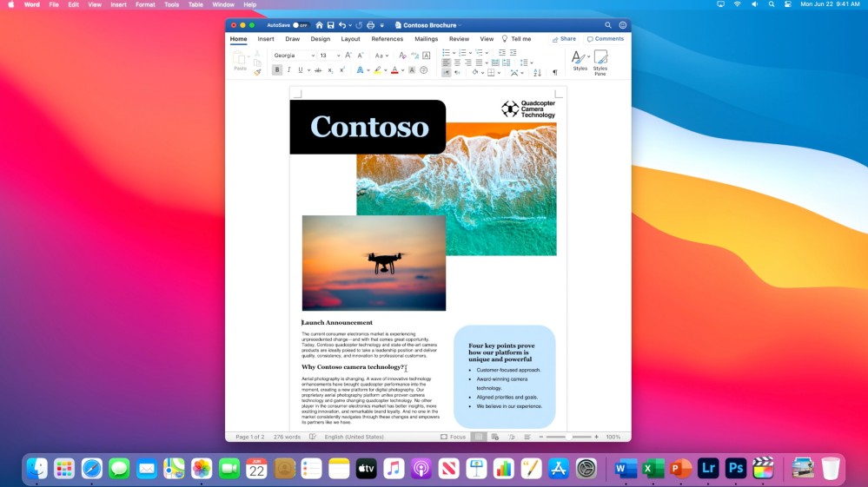Toggle the AutoSave switch

(x=300, y=25)
